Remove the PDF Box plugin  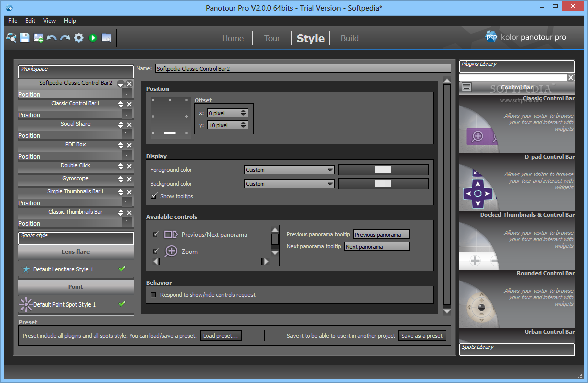129,145
